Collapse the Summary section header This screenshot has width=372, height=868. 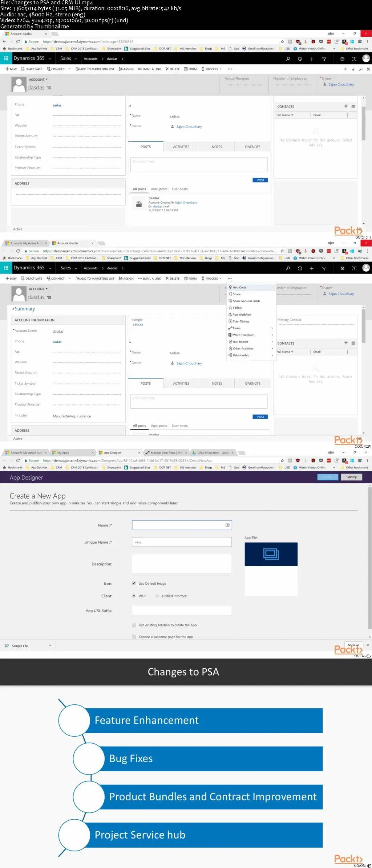[x=23, y=309]
